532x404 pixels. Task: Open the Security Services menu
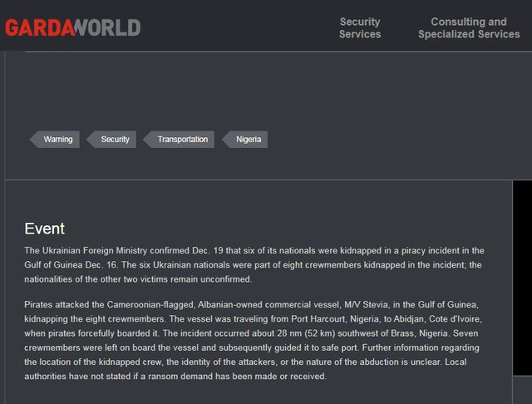click(360, 27)
